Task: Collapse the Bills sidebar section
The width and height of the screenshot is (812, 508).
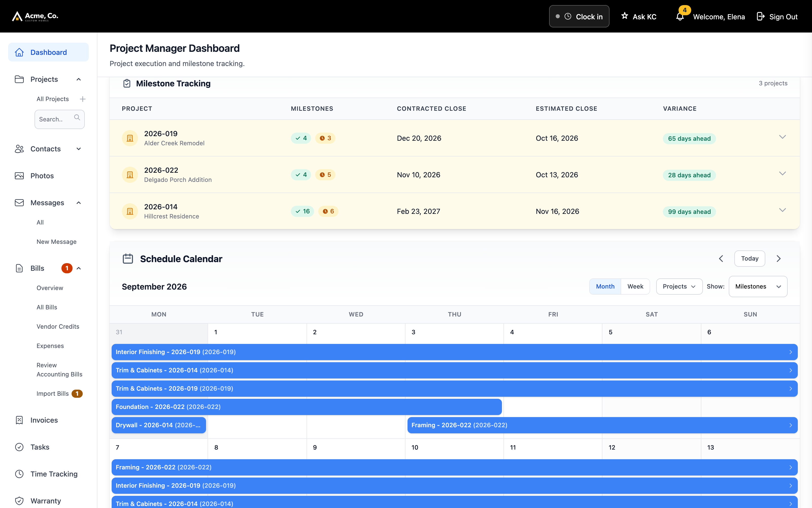Action: [x=78, y=268]
